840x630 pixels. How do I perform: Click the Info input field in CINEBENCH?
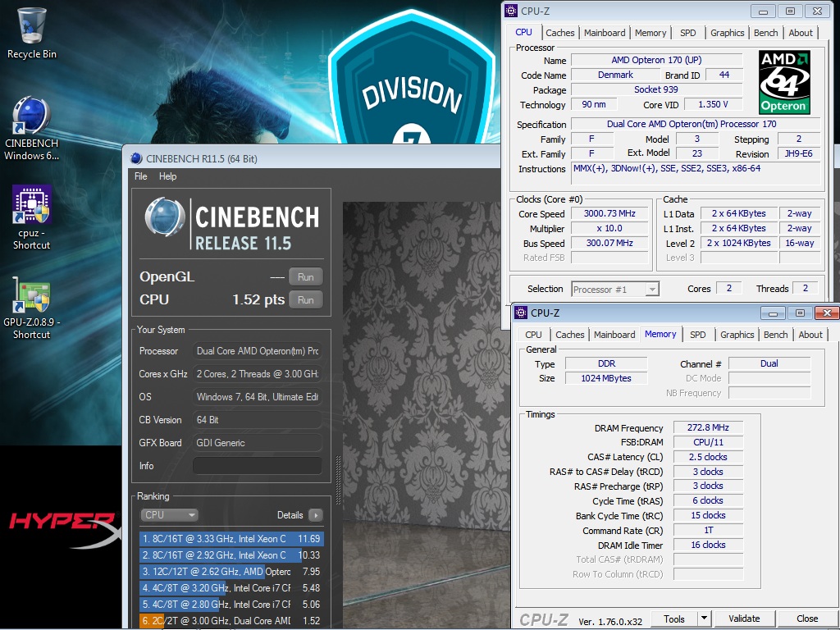258,466
